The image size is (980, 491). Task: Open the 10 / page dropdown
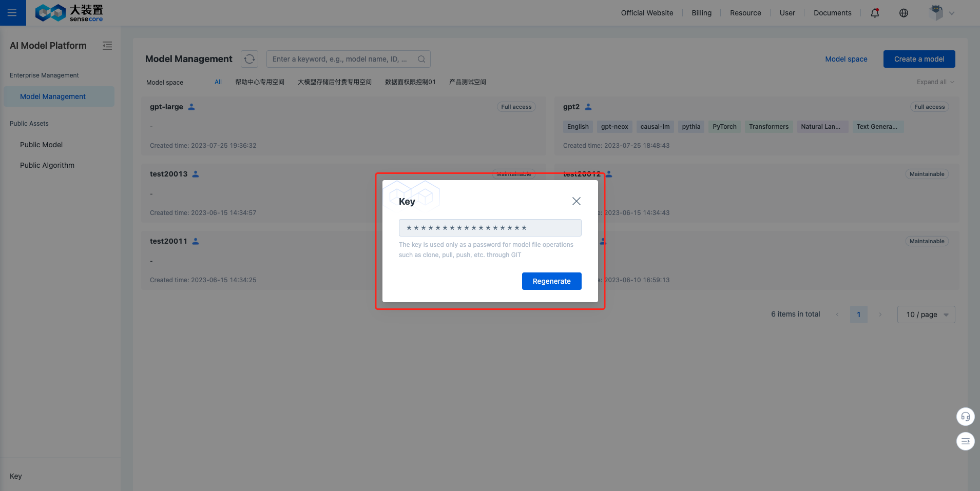tap(926, 315)
